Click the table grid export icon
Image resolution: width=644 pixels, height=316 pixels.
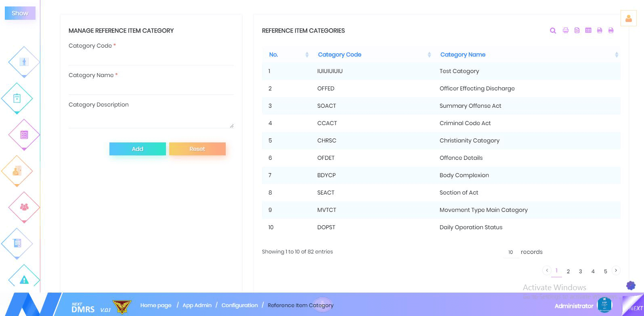pyautogui.click(x=588, y=31)
